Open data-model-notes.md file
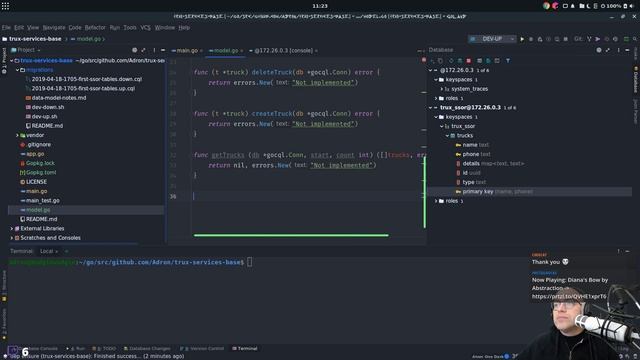640x360 pixels. (59, 98)
